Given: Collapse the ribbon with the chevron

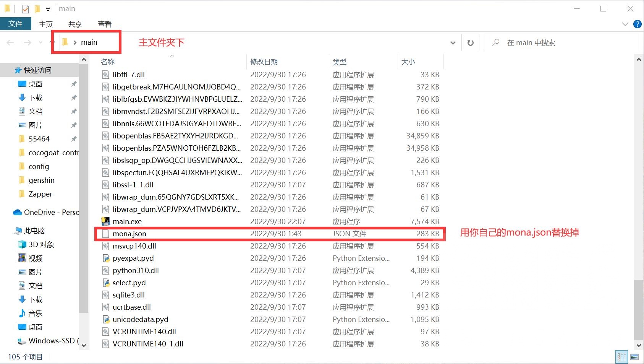Looking at the screenshot, I should (x=625, y=24).
